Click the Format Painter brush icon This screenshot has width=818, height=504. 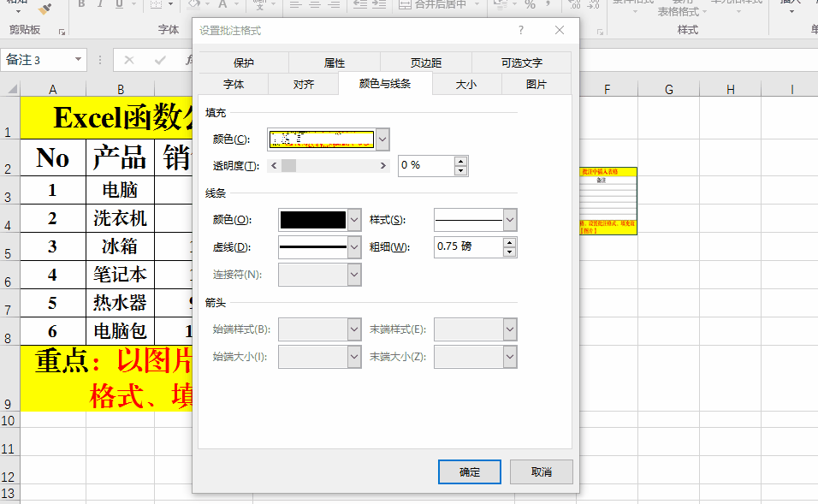tap(44, 9)
